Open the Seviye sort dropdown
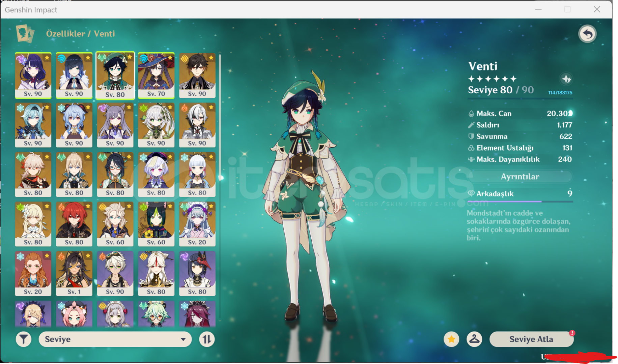The image size is (618, 364). coord(115,339)
